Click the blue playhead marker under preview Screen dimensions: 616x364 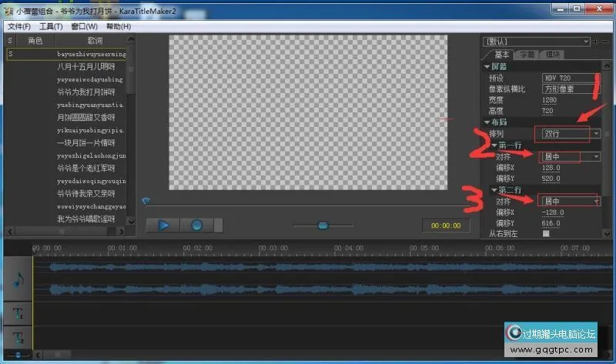coord(146,202)
